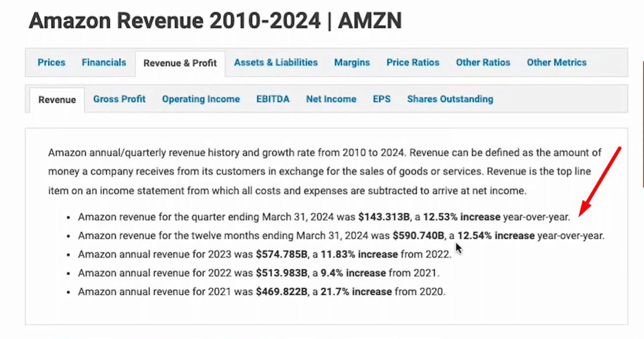Image resolution: width=644 pixels, height=339 pixels.
Task: Click the Amazon Revenue 2010-2024 page heading
Action: [215, 21]
